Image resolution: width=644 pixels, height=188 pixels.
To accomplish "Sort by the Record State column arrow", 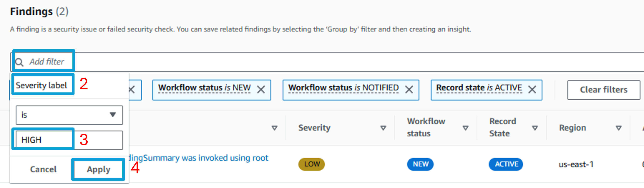I will [535, 128].
